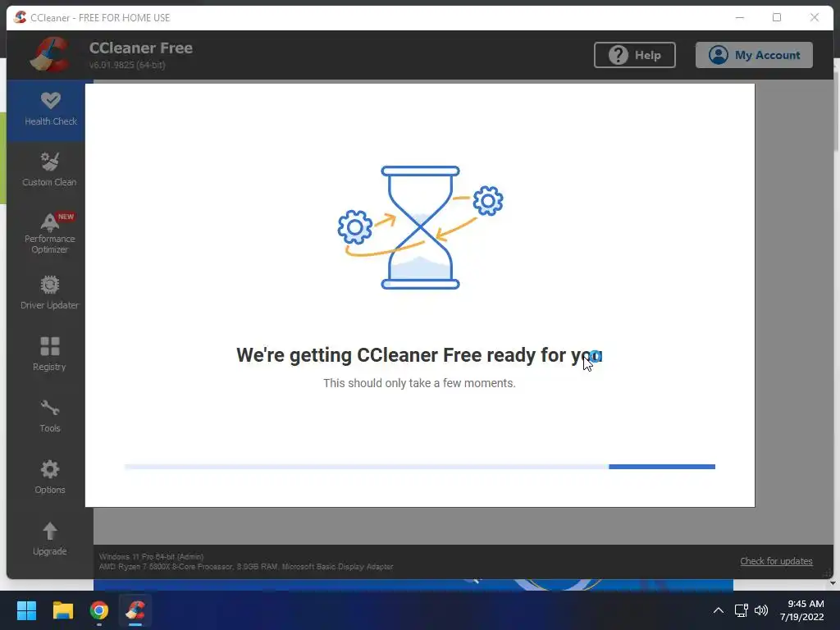Maximize the CCleaner window
Viewport: 840px width, 630px height.
point(777,17)
